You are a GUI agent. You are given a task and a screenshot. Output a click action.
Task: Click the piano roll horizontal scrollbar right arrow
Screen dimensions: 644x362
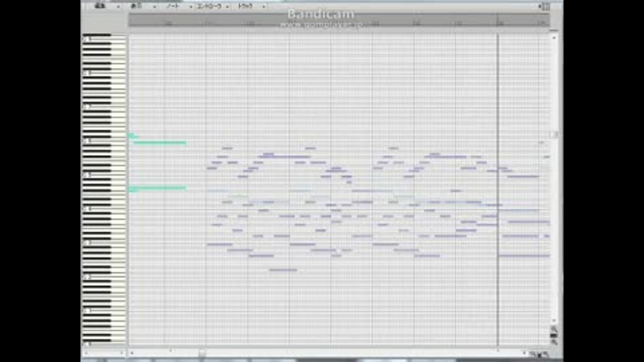coord(524,353)
